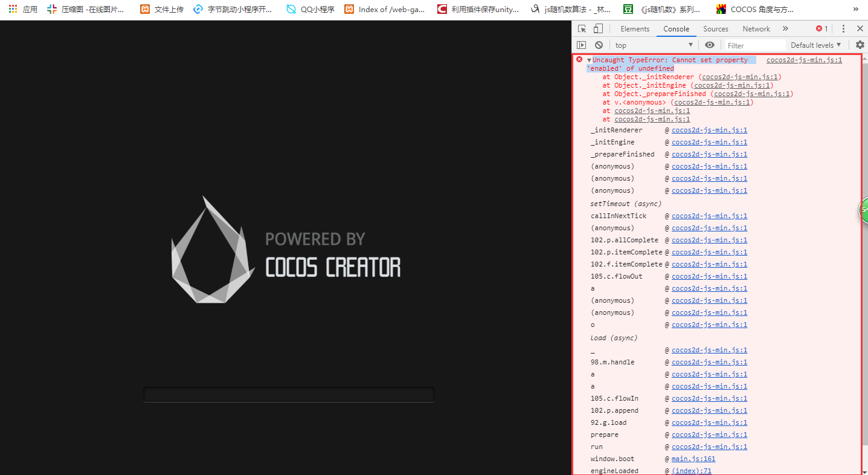868x475 pixels.
Task: Open the Index of /web-ga bookmark
Action: [385, 10]
